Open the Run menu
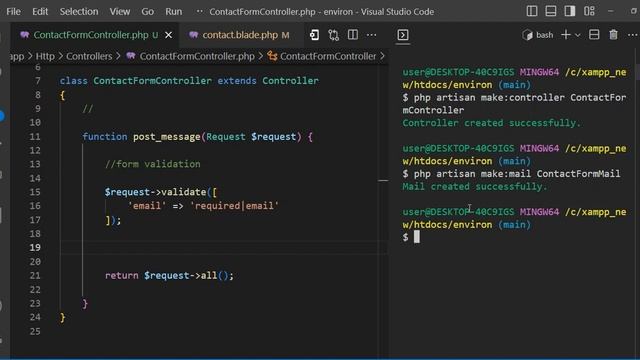 [x=173, y=11]
